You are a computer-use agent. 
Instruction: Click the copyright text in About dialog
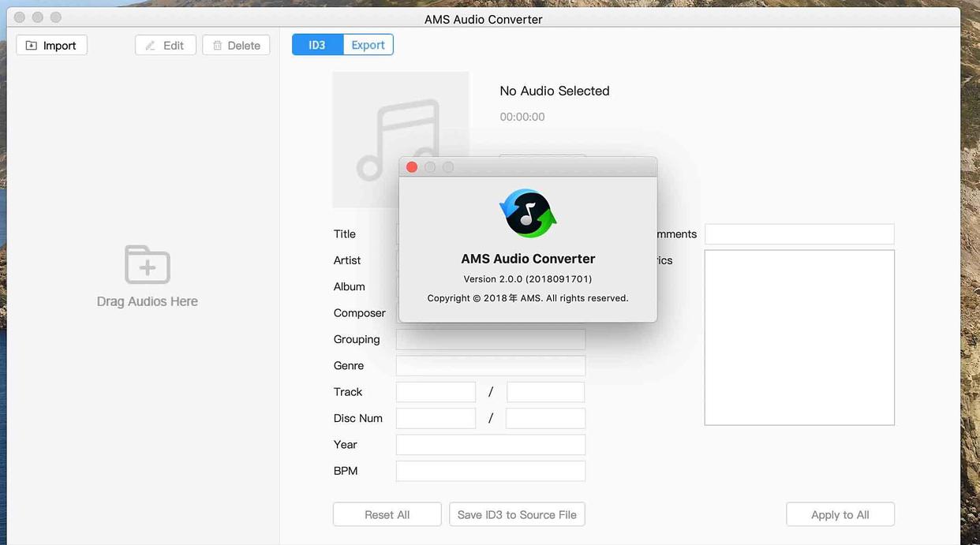pyautogui.click(x=528, y=298)
